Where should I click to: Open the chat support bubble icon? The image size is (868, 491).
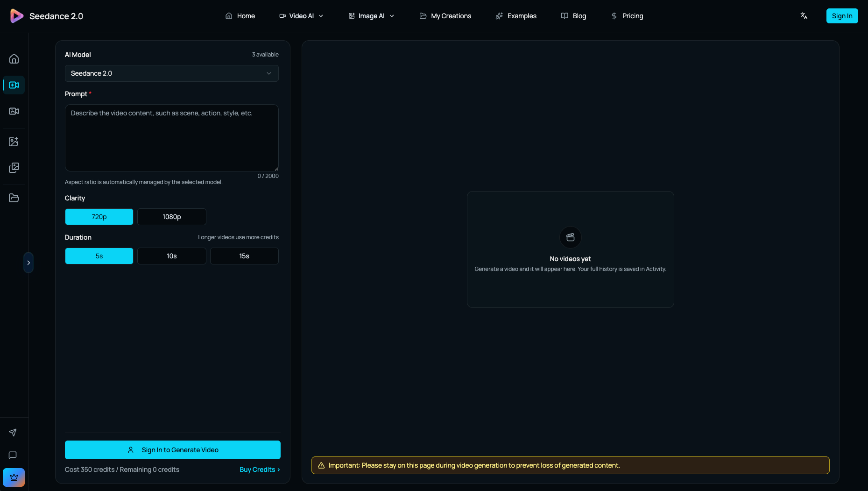(x=13, y=455)
